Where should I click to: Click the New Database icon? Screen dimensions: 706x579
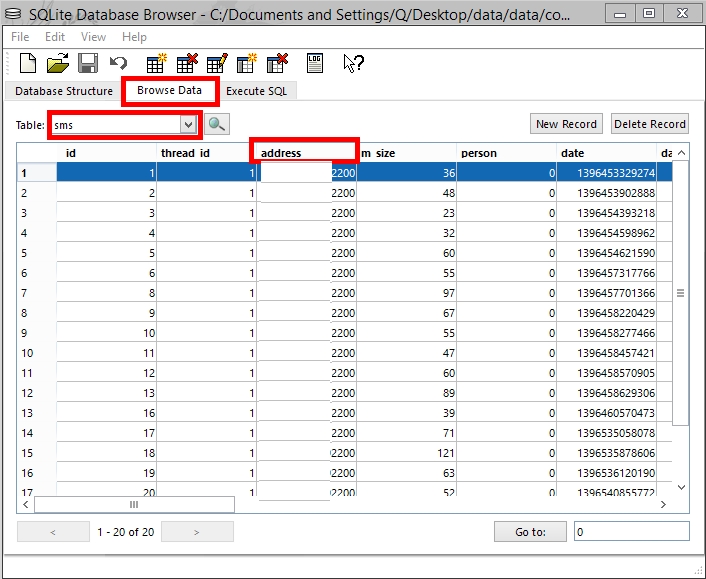28,63
